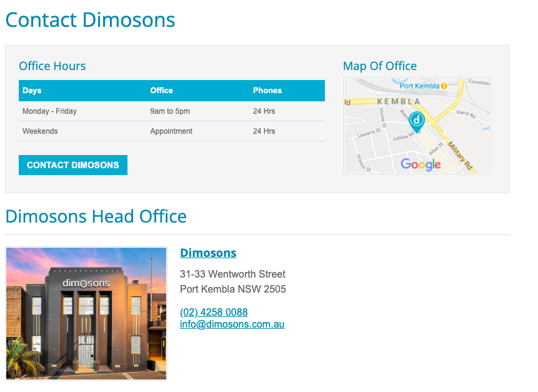Click the Google logo on the map
Viewport: 538px width, 392px height.
421,164
